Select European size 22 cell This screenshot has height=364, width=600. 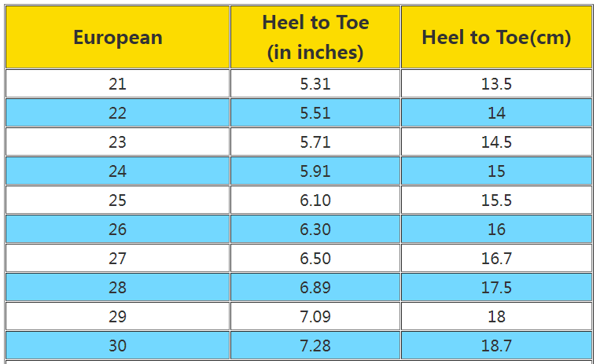(117, 112)
